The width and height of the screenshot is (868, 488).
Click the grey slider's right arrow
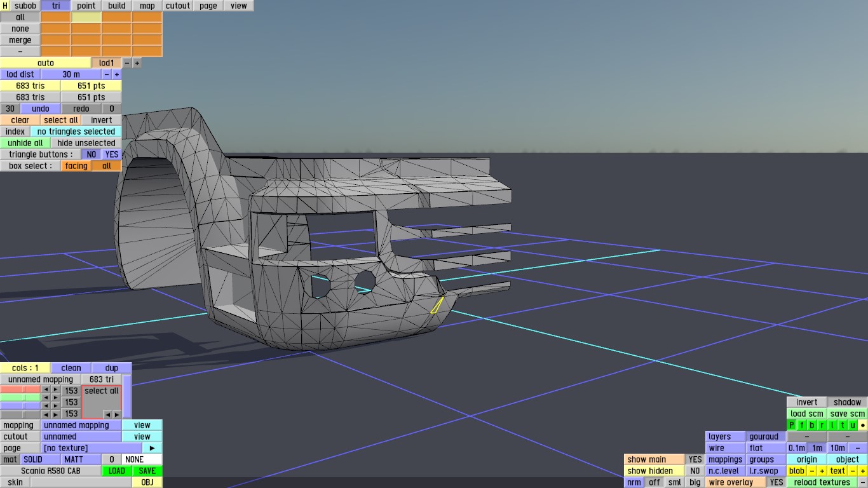[x=56, y=413]
